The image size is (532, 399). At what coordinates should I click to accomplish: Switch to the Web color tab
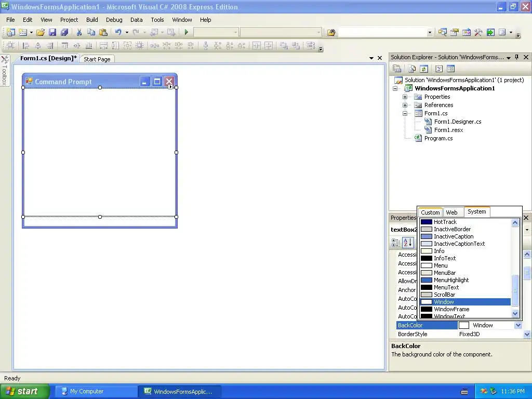click(x=451, y=212)
